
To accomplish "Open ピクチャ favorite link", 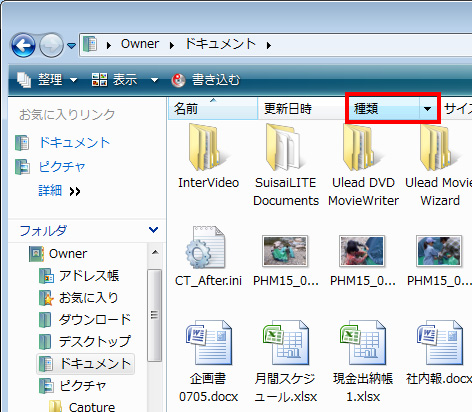I will point(62,167).
